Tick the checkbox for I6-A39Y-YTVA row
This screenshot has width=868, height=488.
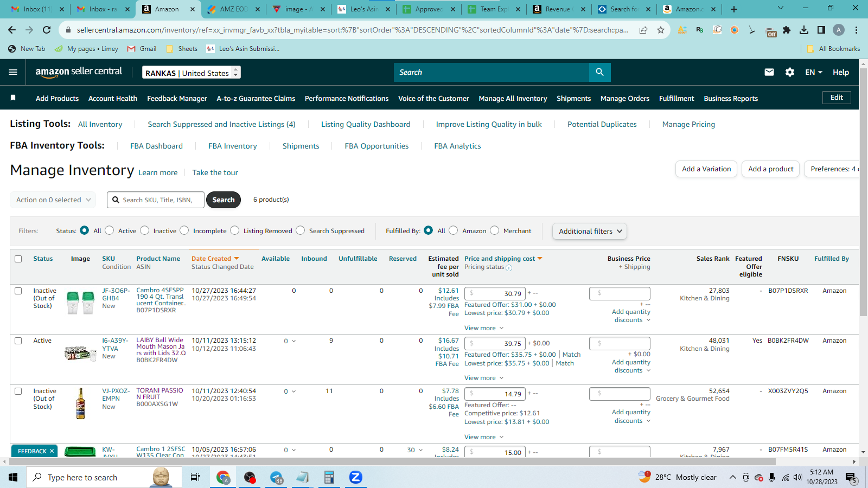18,341
